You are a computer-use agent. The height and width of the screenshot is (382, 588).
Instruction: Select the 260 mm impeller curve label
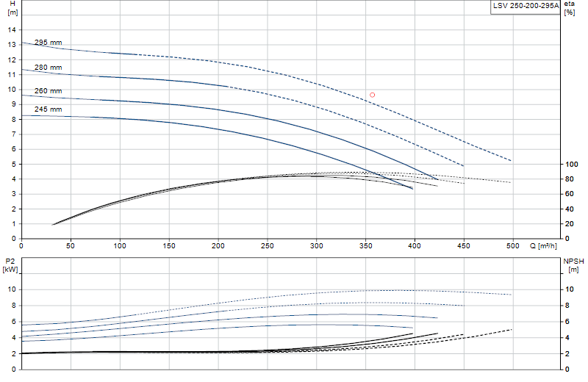[48, 91]
